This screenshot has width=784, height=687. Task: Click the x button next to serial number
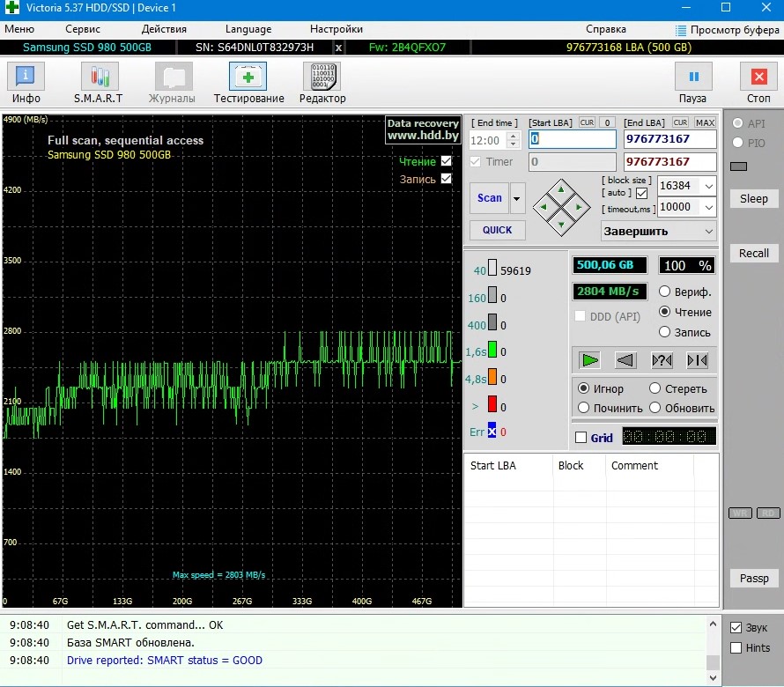338,48
